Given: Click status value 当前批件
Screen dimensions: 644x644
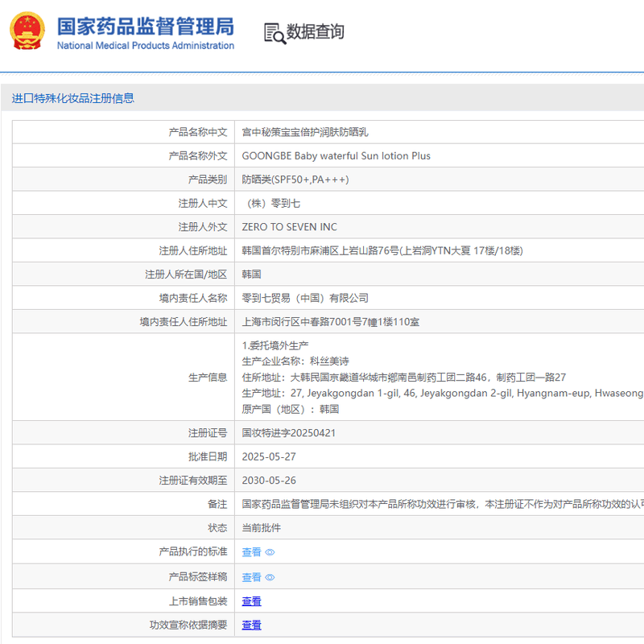Looking at the screenshot, I should [x=261, y=528].
